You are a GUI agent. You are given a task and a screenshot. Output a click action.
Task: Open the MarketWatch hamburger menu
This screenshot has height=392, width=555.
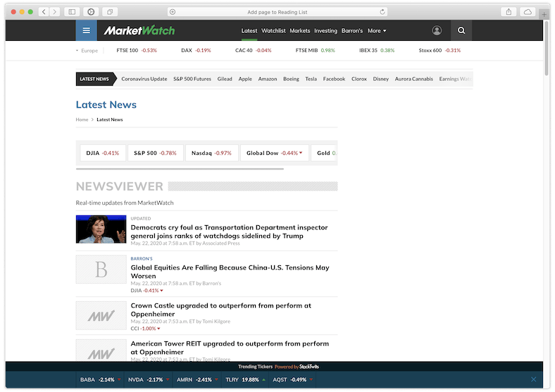86,30
